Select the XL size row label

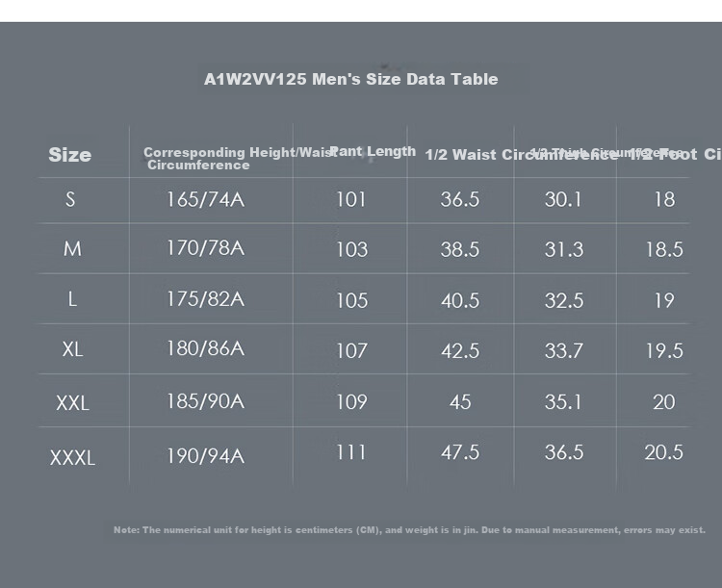coord(73,349)
